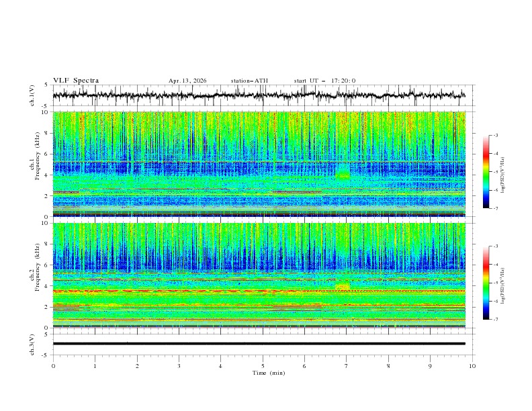
Task: Click time axis tick label "3"
Action: point(179,366)
